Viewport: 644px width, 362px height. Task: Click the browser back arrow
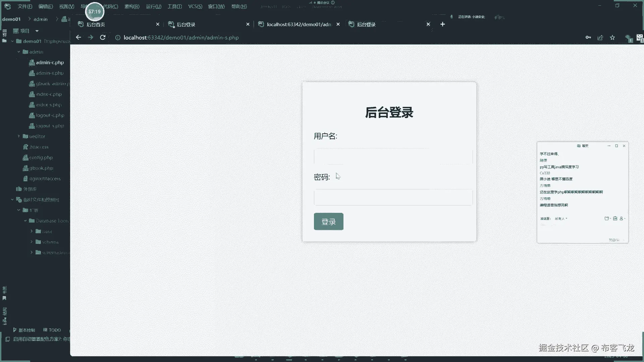(78, 38)
